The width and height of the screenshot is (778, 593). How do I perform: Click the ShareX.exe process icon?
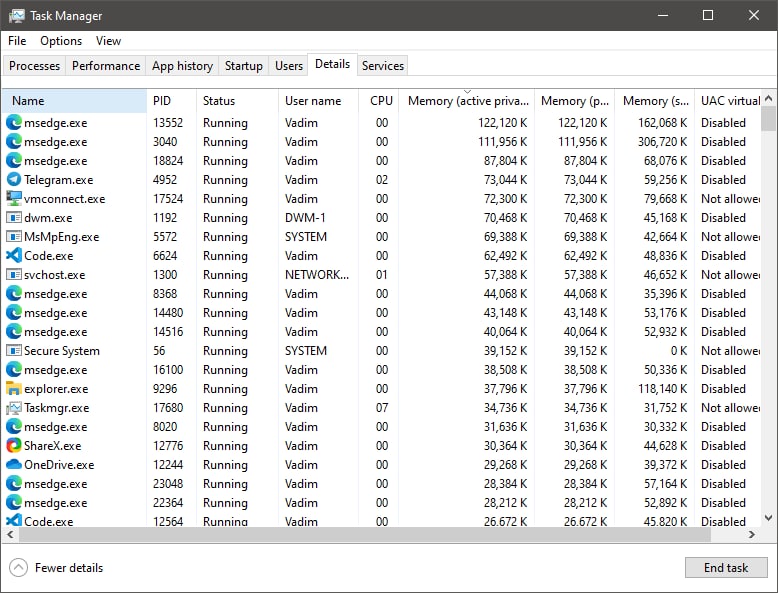point(14,446)
